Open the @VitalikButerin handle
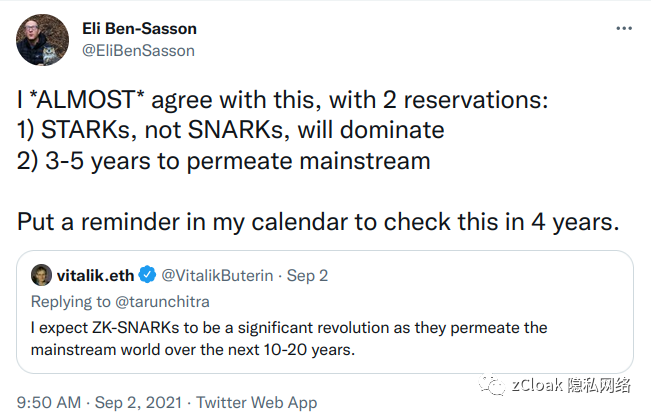 point(217,275)
